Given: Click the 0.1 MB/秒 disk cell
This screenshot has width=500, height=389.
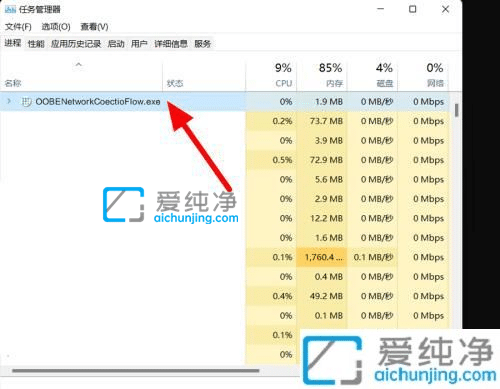Looking at the screenshot, I should click(373, 257).
